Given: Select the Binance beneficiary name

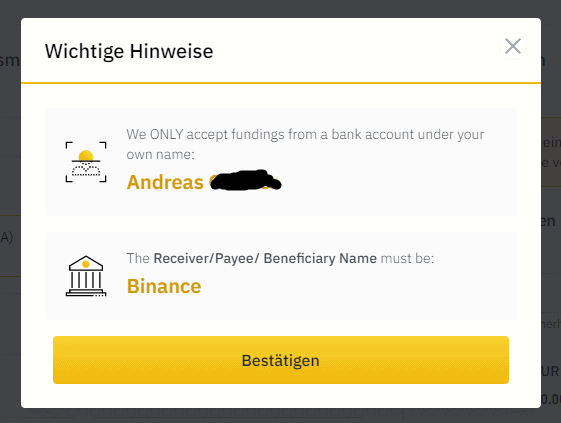Looking at the screenshot, I should point(164,286).
